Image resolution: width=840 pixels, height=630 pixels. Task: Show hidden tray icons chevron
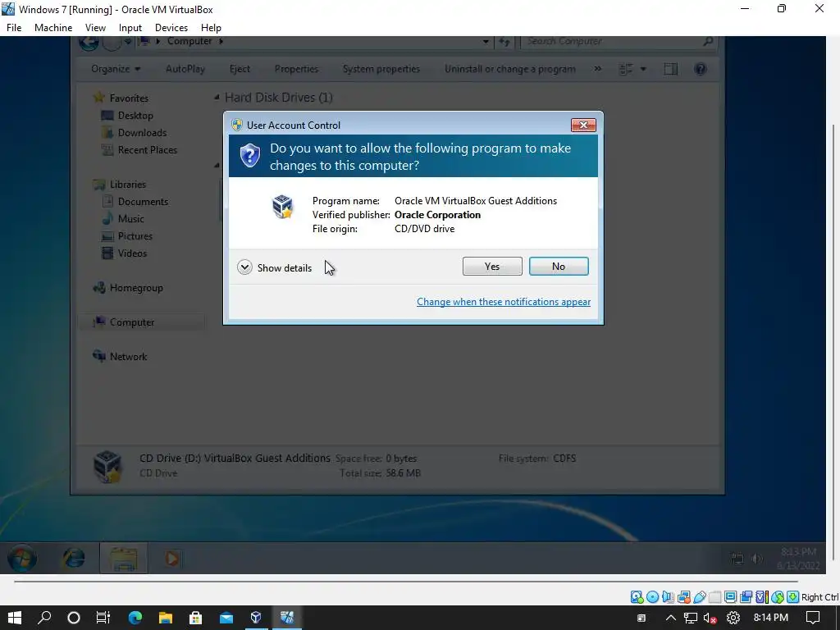670,619
